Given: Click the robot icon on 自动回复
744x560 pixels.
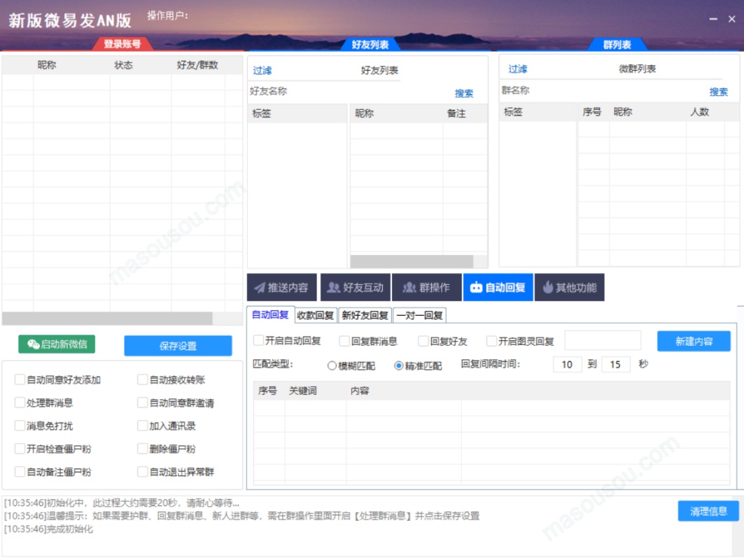Looking at the screenshot, I should pos(476,288).
